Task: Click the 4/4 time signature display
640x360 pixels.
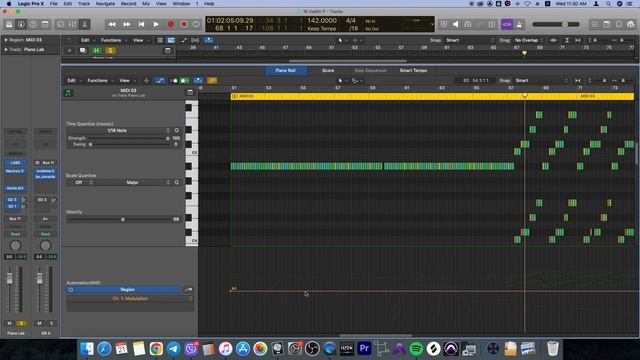Action: [x=351, y=20]
